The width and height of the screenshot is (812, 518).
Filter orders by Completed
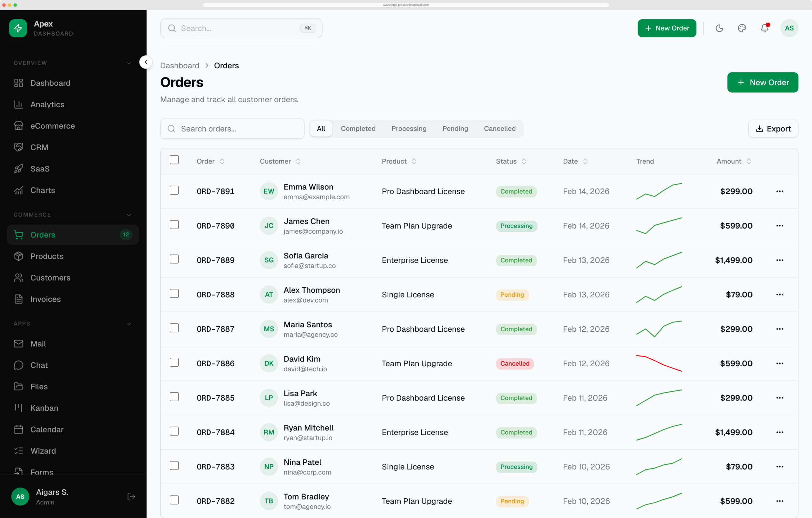click(x=358, y=129)
